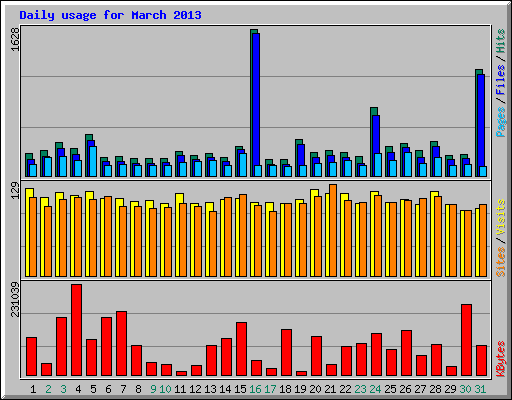
Task: Click the day 19 label on x-axis
Action: pos(300,389)
